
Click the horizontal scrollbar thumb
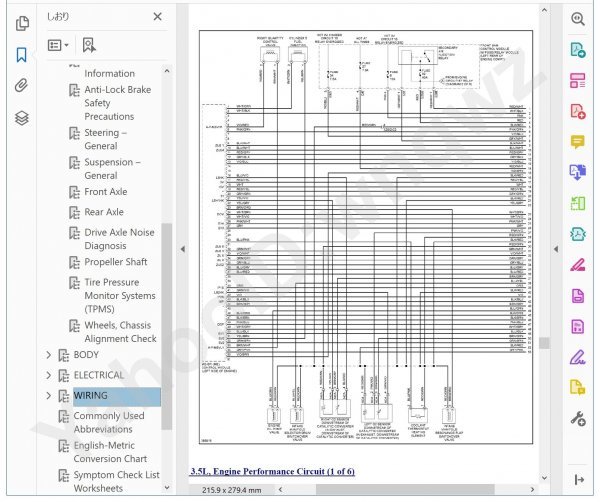click(405, 489)
